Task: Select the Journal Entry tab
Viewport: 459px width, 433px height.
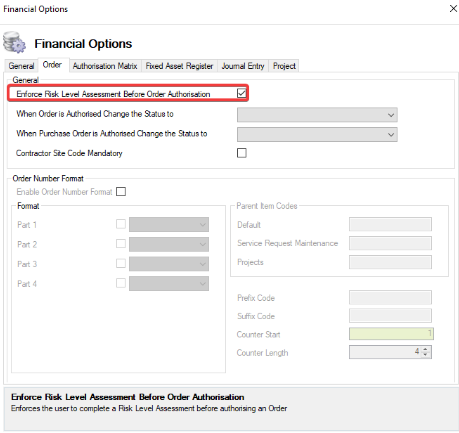Action: (x=243, y=66)
